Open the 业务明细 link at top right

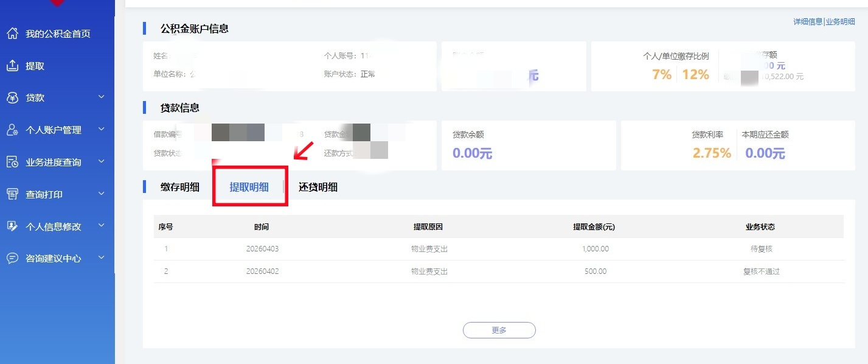coord(840,22)
